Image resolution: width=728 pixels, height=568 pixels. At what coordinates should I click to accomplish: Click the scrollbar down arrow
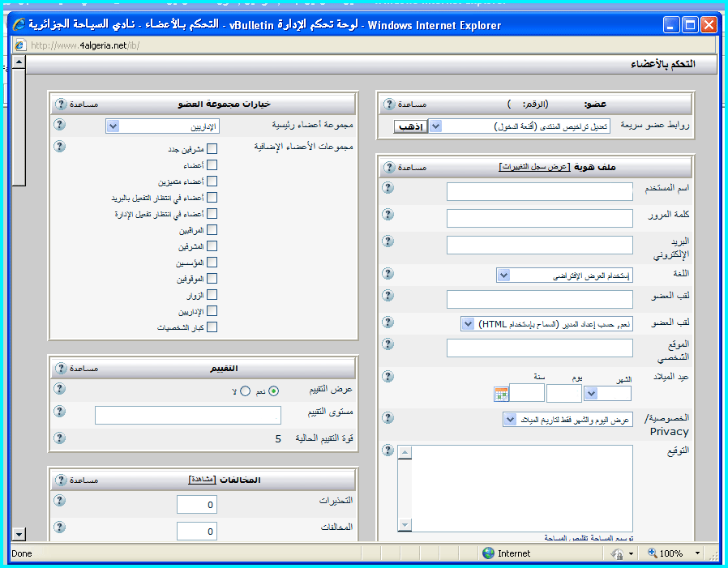(x=19, y=533)
